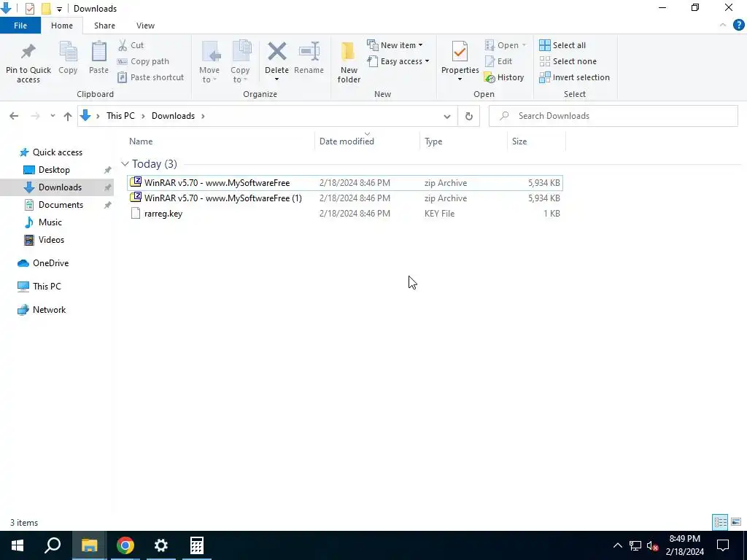Click Select all
Screen dimensions: 747x560
[562, 45]
